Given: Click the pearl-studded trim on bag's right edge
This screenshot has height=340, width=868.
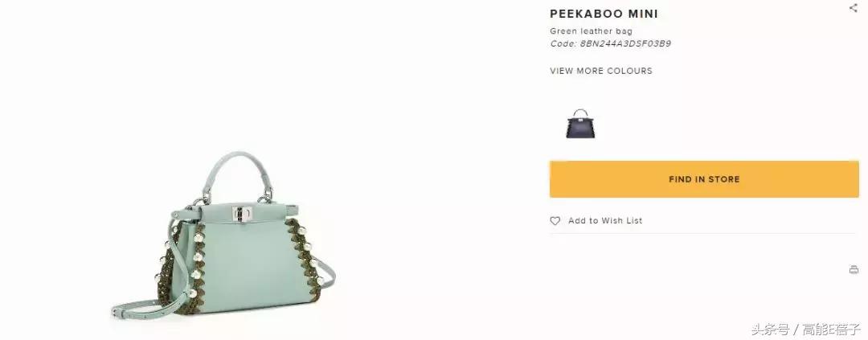Looking at the screenshot, I should click(303, 260).
